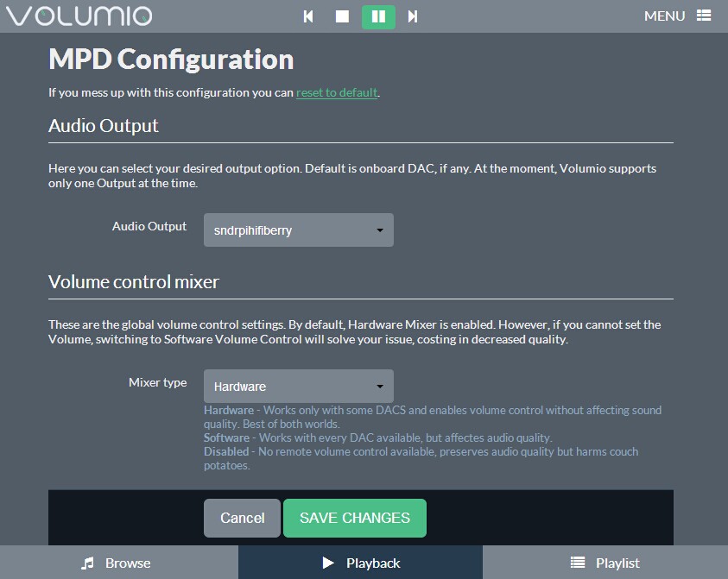
Task: Click the list icon beside Playlist
Action: (578, 563)
